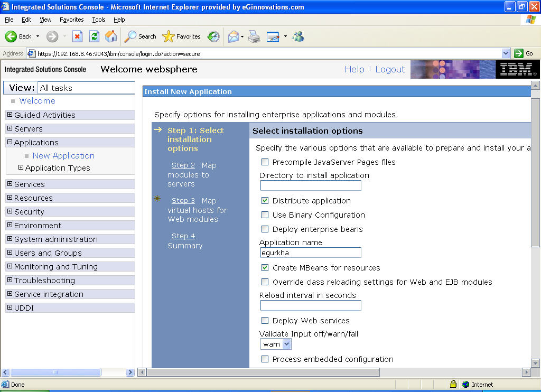The width and height of the screenshot is (541, 392).
Task: Check Deploy enterprise beans
Action: click(x=265, y=229)
